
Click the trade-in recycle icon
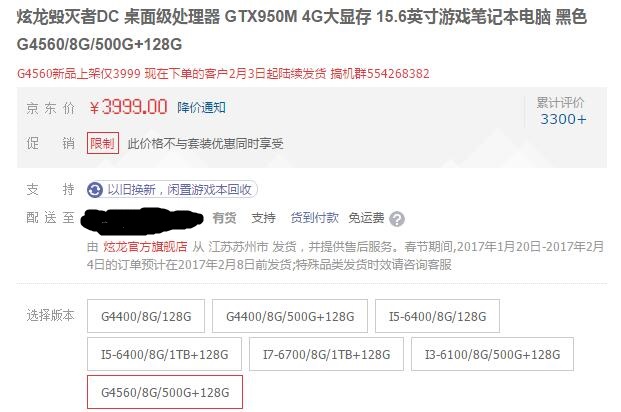(x=95, y=190)
